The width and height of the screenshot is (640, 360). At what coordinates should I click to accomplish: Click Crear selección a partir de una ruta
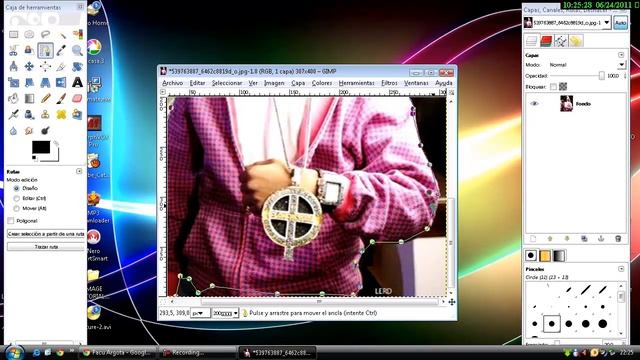[46, 234]
